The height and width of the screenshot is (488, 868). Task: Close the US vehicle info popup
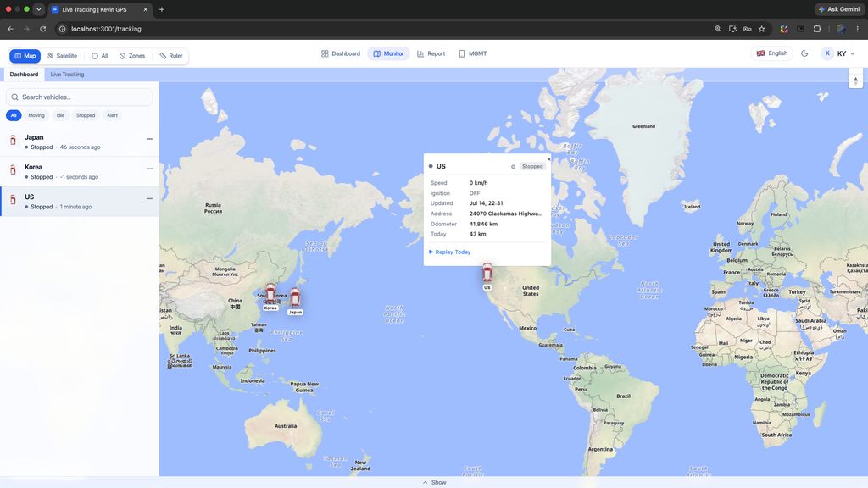coord(548,158)
